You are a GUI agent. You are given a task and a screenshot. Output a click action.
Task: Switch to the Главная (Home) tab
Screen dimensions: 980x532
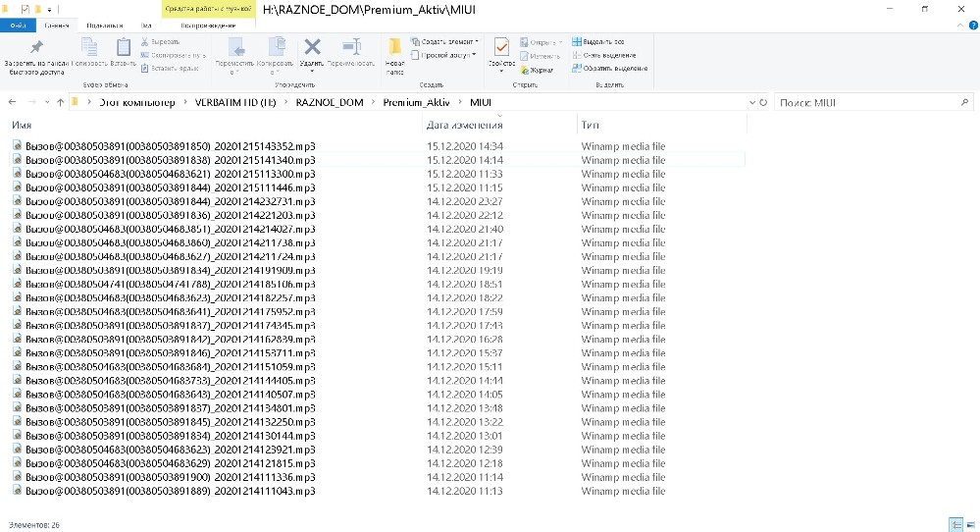[56, 26]
